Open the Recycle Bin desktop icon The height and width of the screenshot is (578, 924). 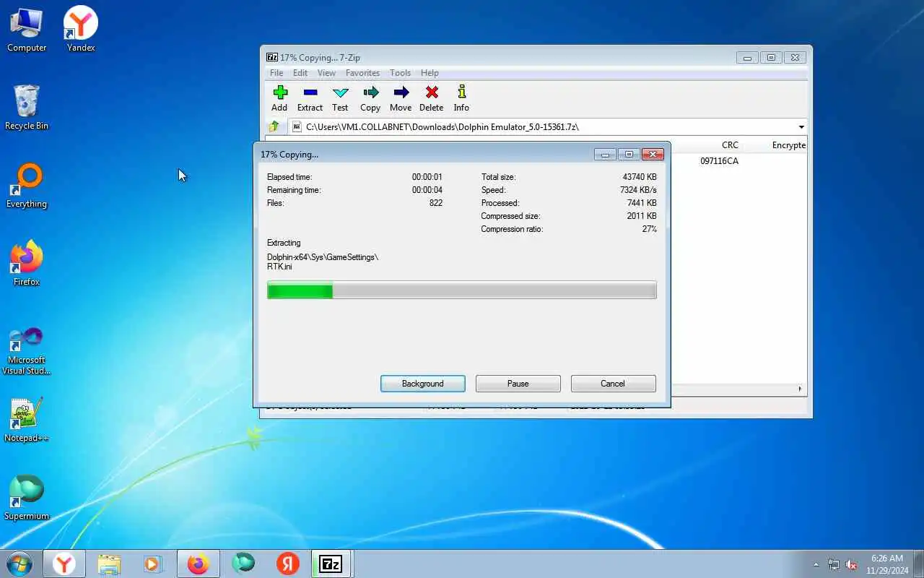pyautogui.click(x=27, y=108)
